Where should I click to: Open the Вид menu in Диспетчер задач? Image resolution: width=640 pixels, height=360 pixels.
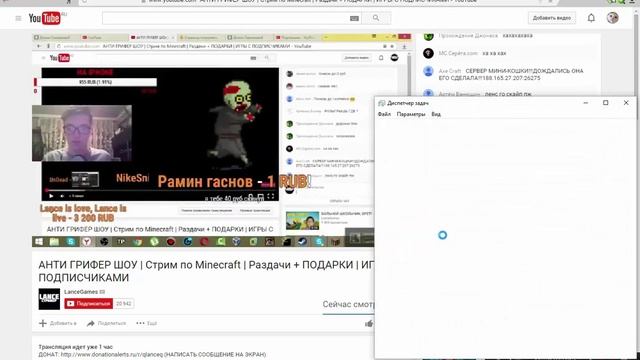pyautogui.click(x=436, y=114)
